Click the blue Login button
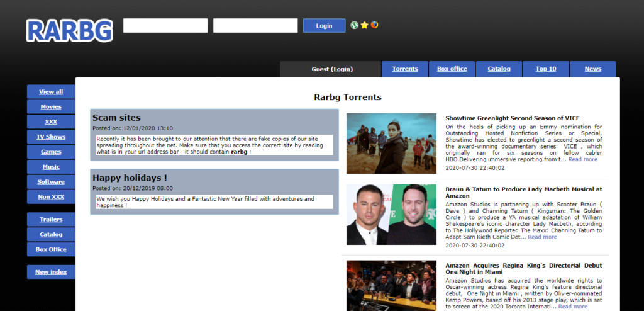The image size is (644, 311). click(324, 26)
